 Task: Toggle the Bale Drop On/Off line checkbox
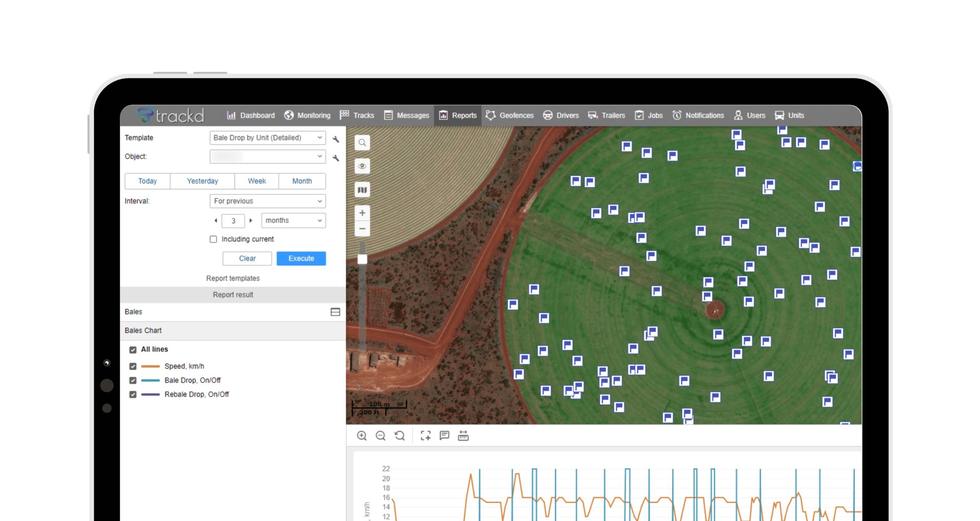(x=133, y=381)
